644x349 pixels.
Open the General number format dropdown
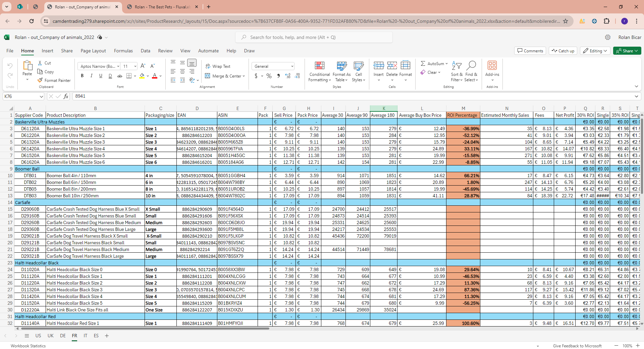(292, 66)
